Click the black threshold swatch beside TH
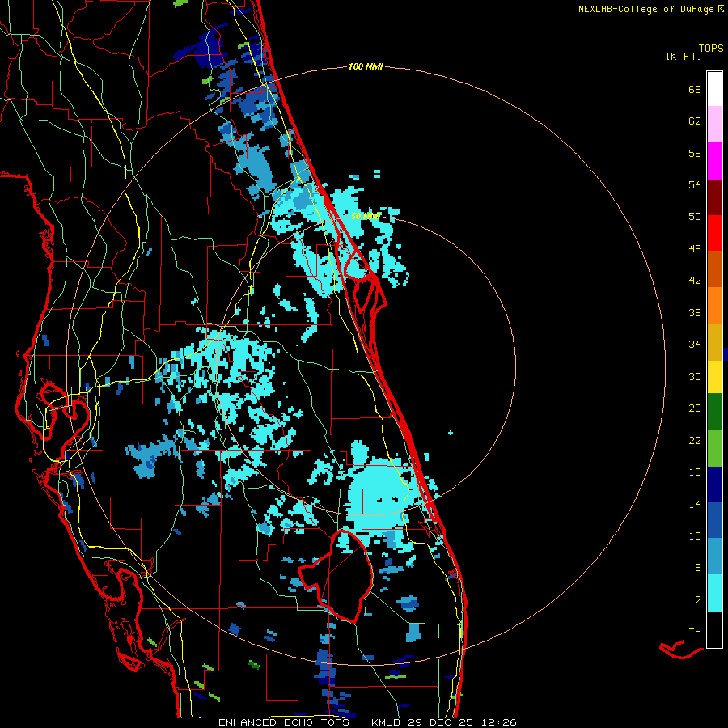 pyautogui.click(x=714, y=629)
